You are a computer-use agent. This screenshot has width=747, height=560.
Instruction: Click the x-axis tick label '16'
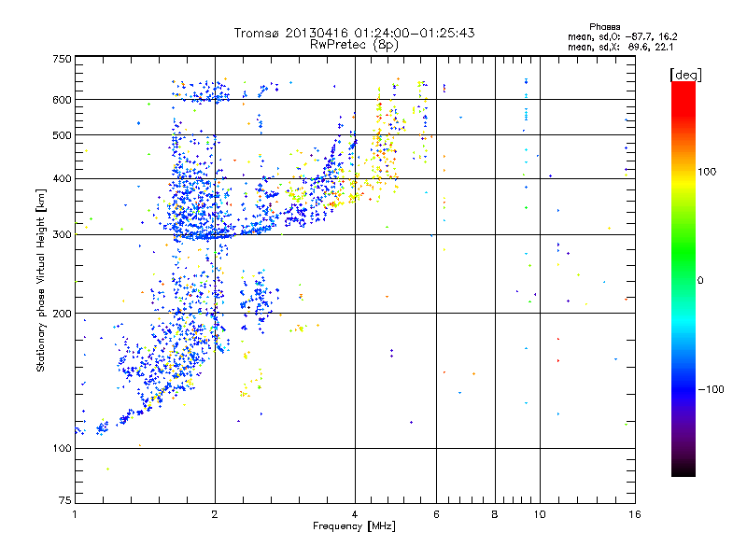[x=635, y=514]
